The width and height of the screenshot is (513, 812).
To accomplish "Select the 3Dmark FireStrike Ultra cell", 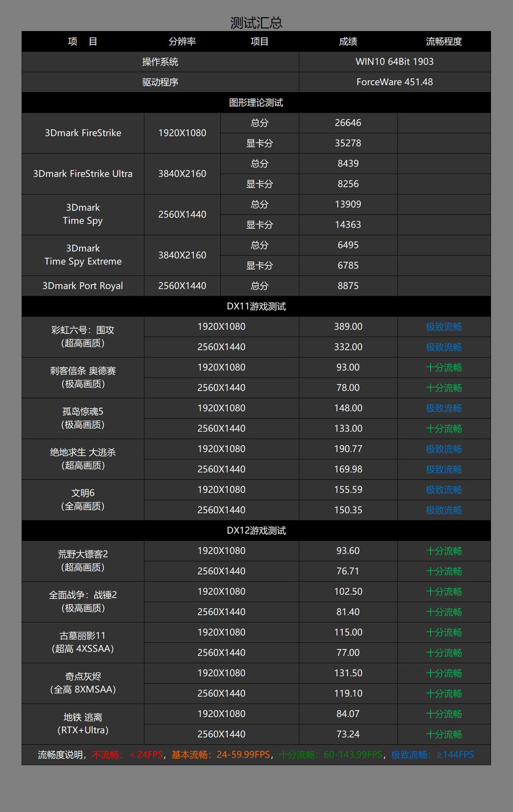I will pos(83,174).
